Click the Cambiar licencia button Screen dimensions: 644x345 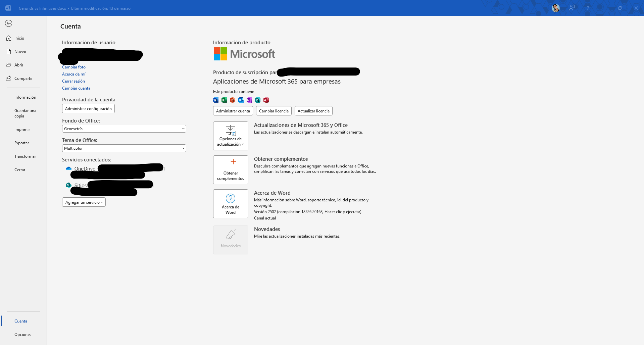click(x=274, y=111)
